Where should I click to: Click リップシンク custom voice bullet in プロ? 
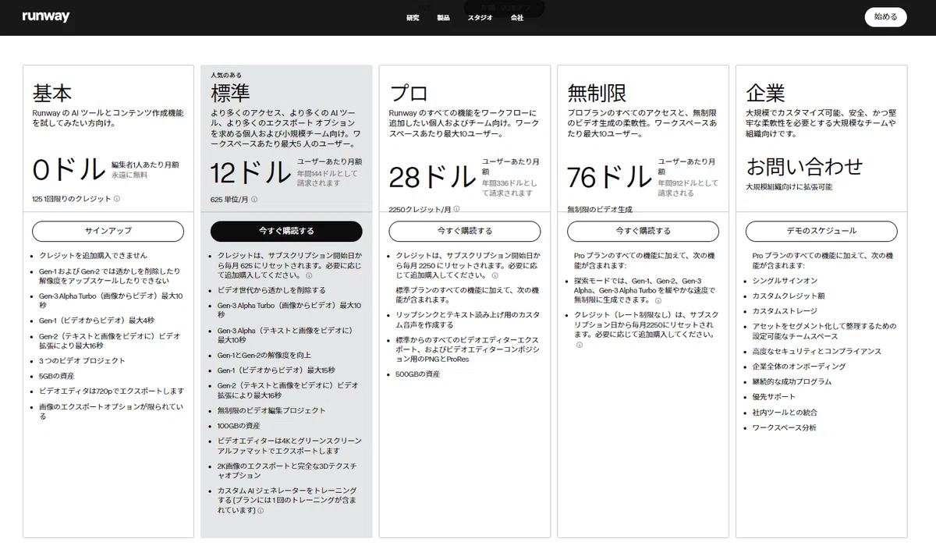[467, 319]
